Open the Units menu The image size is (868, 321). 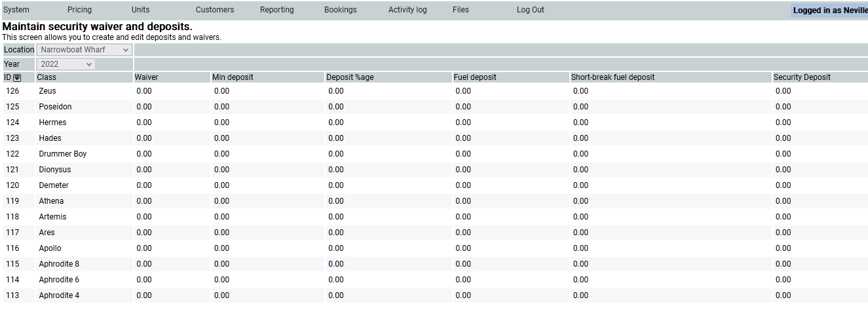(140, 10)
